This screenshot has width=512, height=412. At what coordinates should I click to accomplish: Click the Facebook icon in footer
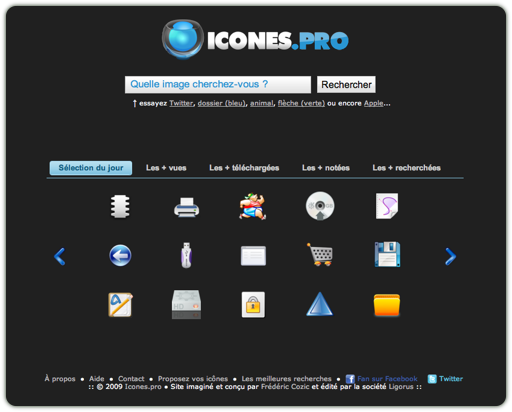(x=350, y=379)
